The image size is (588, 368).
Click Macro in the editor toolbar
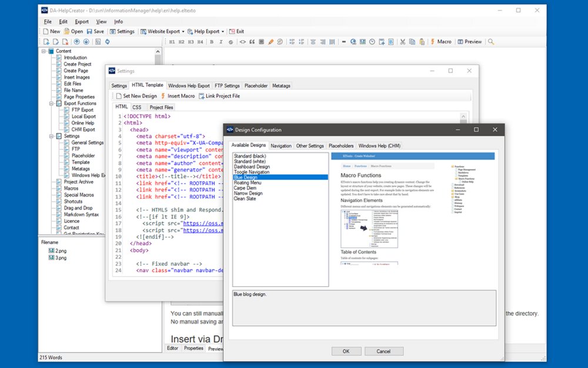440,42
